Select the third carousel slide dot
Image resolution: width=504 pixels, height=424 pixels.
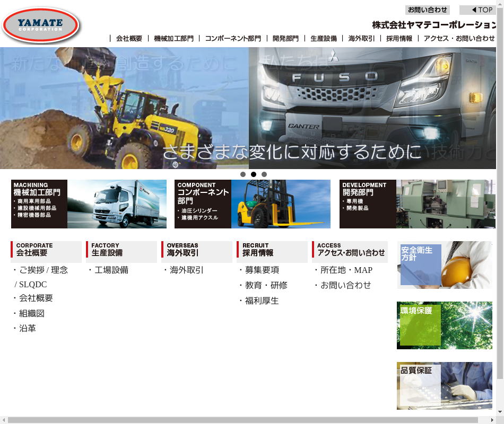264,174
